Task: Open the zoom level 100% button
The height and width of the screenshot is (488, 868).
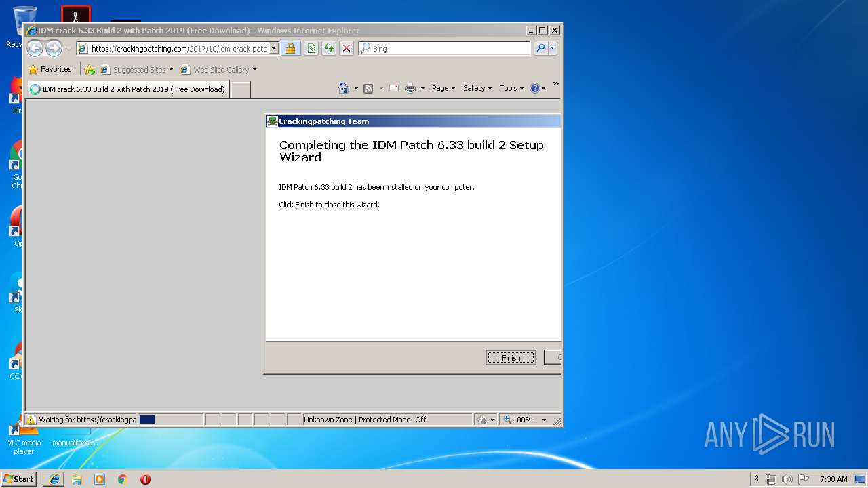Action: coord(519,420)
